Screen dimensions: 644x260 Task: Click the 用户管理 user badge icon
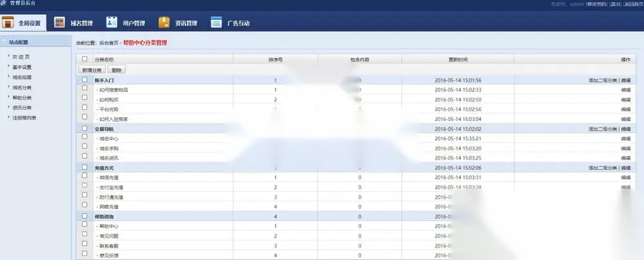tap(111, 22)
